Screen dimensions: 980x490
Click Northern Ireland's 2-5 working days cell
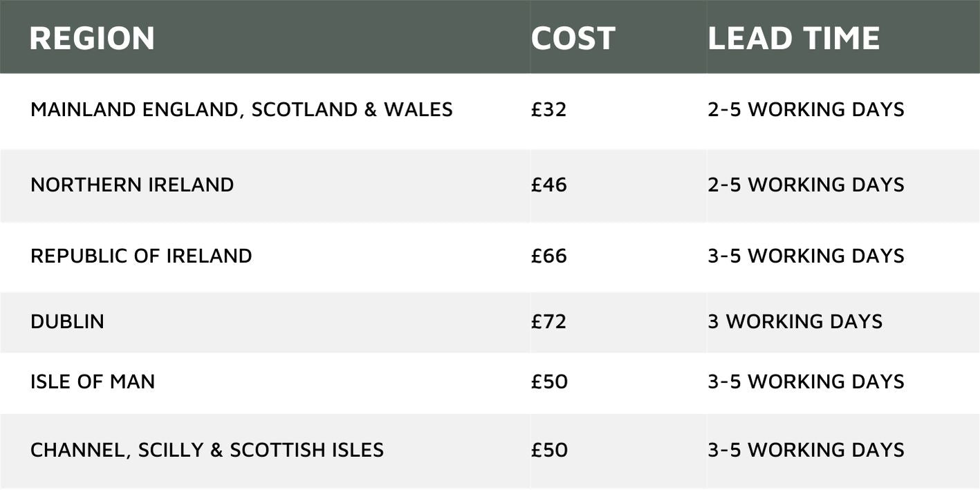[806, 185]
